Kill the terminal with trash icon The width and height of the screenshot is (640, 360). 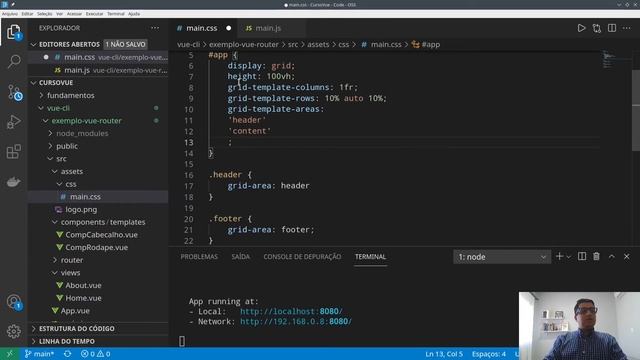point(596,256)
